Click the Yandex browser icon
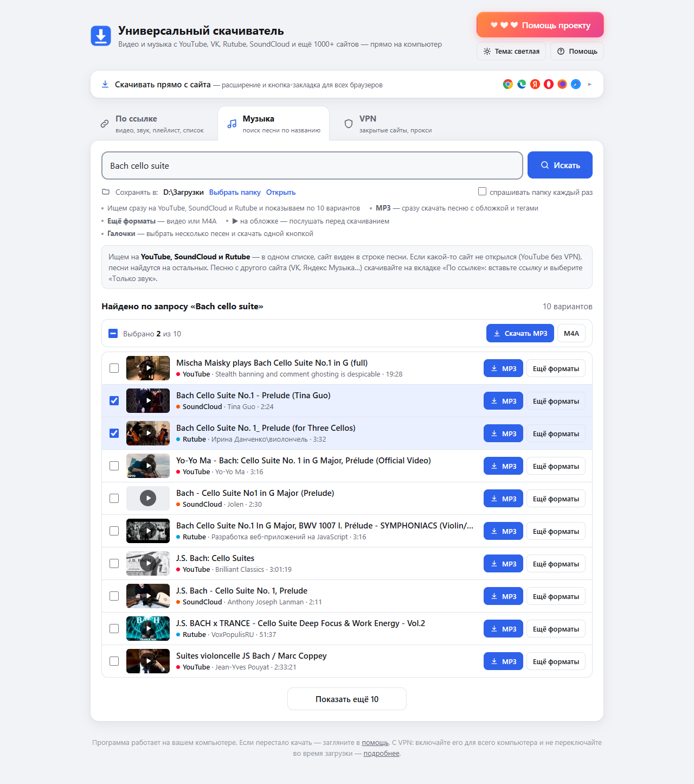The width and height of the screenshot is (694, 784). (x=535, y=84)
